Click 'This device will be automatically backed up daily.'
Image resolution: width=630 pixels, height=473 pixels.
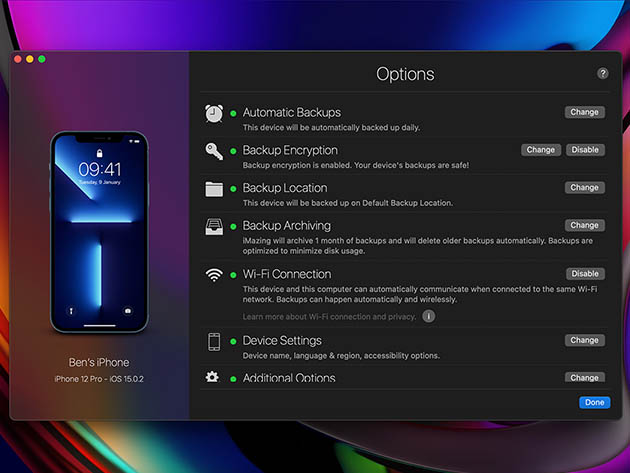(331, 128)
